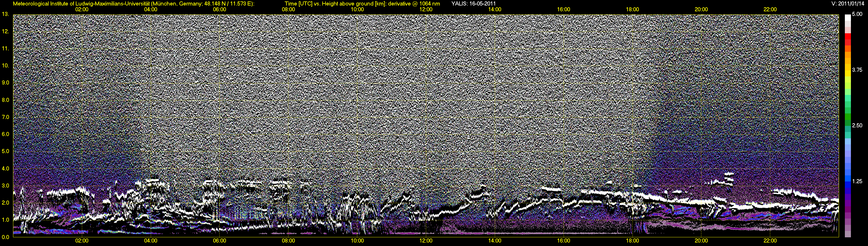The image size is (868, 246).
Task: Select the 06:00 tick label on the top axis
Action: pyautogui.click(x=219, y=10)
